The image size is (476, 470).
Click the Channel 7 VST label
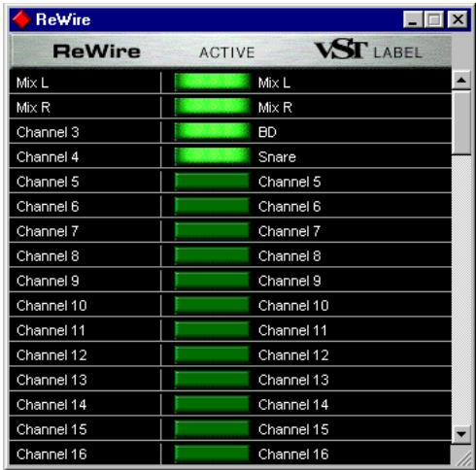tap(289, 231)
